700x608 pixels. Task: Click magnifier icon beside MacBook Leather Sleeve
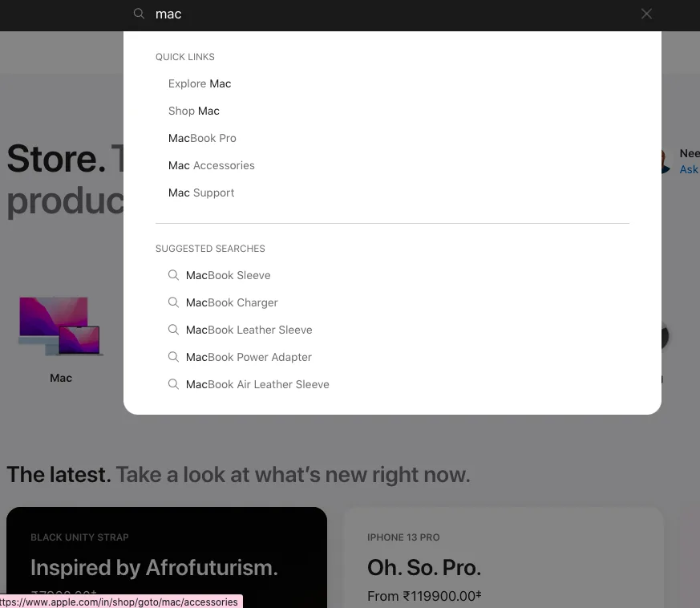click(173, 330)
